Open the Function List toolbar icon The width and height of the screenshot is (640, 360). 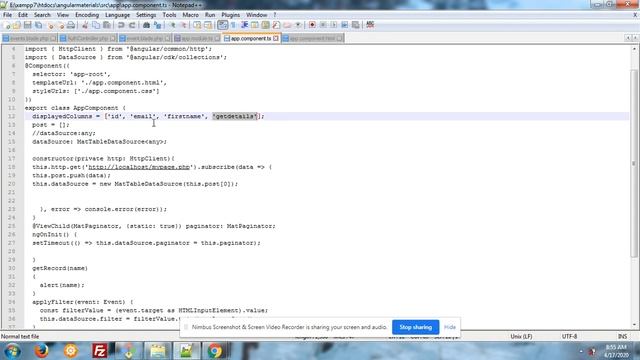pos(276,25)
